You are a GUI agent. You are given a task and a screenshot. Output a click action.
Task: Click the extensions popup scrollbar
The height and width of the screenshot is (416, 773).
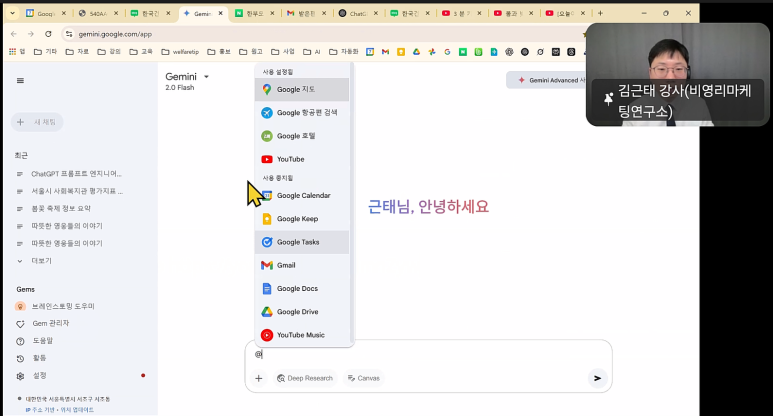351,202
